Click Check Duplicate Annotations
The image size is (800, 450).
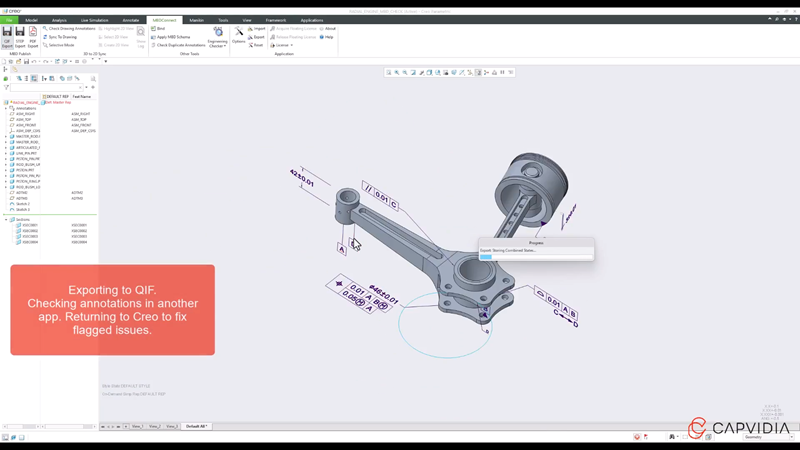pos(178,45)
